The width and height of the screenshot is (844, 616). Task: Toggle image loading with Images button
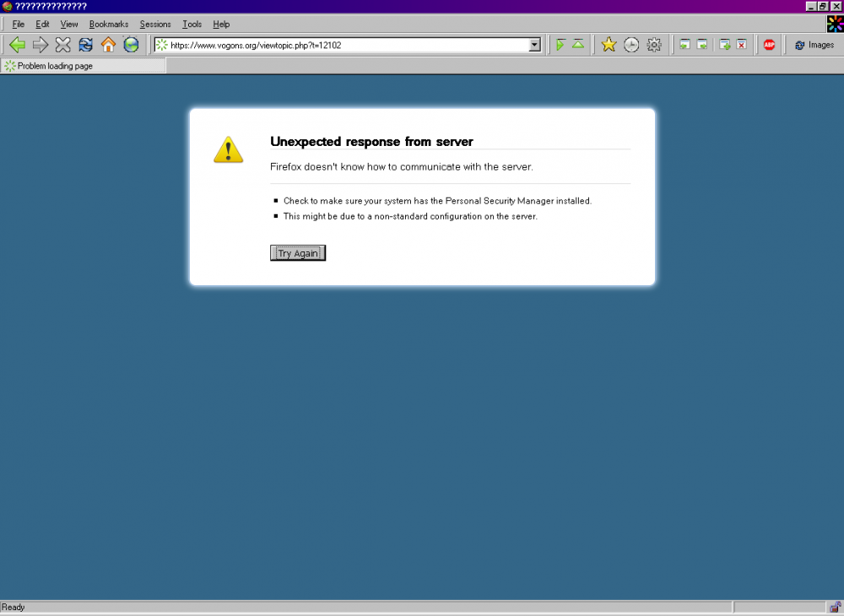click(x=814, y=45)
